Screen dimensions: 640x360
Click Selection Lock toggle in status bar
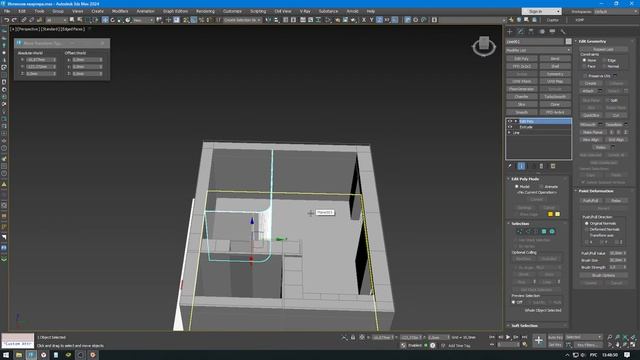(x=353, y=338)
